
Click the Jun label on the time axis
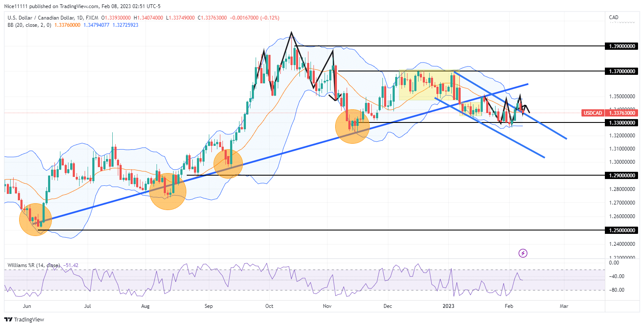click(x=27, y=306)
